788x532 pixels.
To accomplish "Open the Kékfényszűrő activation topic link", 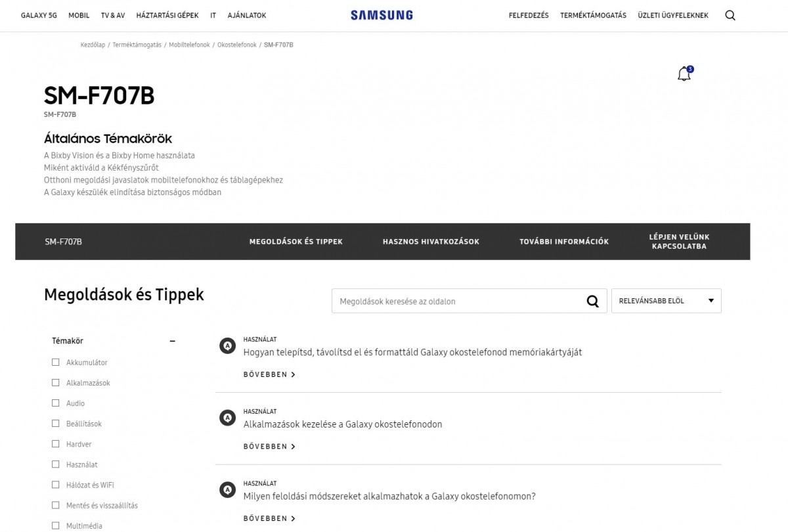I will (x=101, y=167).
